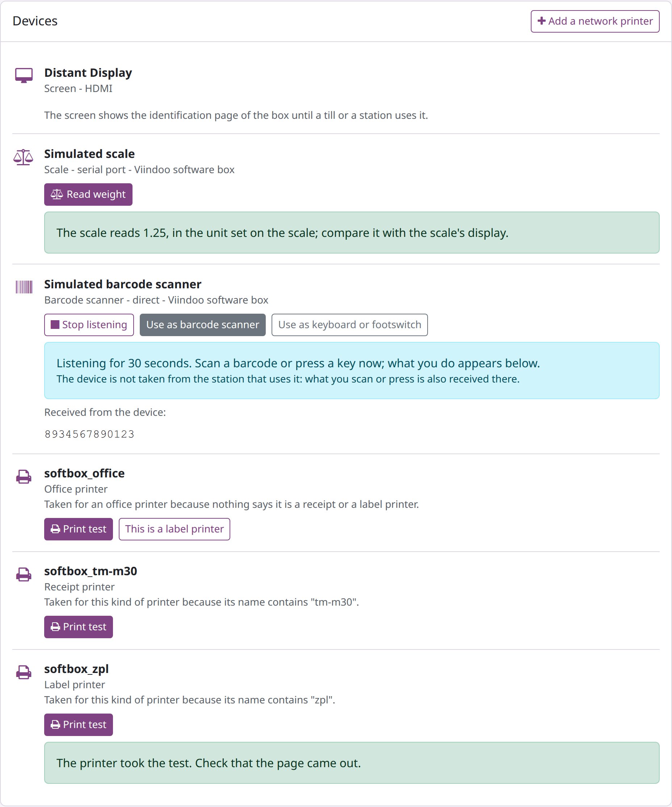Print a test on softbox_tm-m30 receipt printer
Viewport: 672px width, 807px height.
pos(78,627)
